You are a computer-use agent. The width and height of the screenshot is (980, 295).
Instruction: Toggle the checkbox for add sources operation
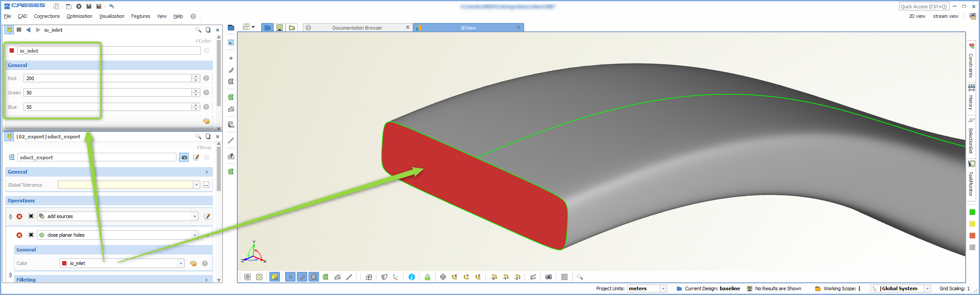click(x=31, y=216)
